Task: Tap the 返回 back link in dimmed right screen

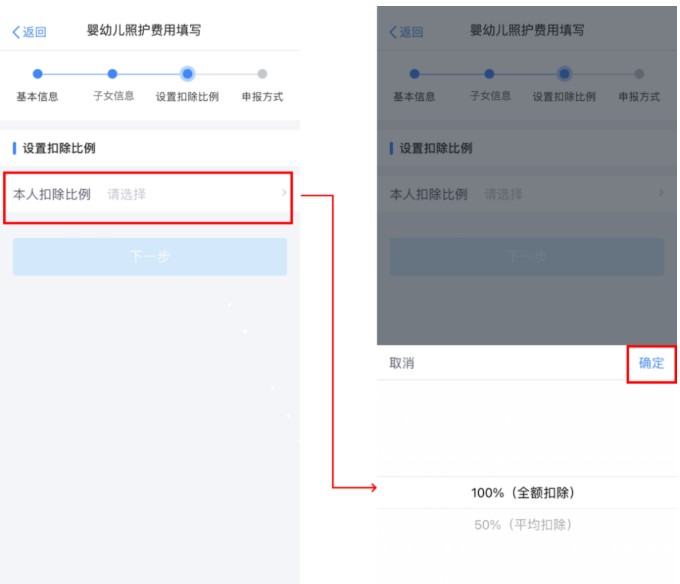Action: 406,32
